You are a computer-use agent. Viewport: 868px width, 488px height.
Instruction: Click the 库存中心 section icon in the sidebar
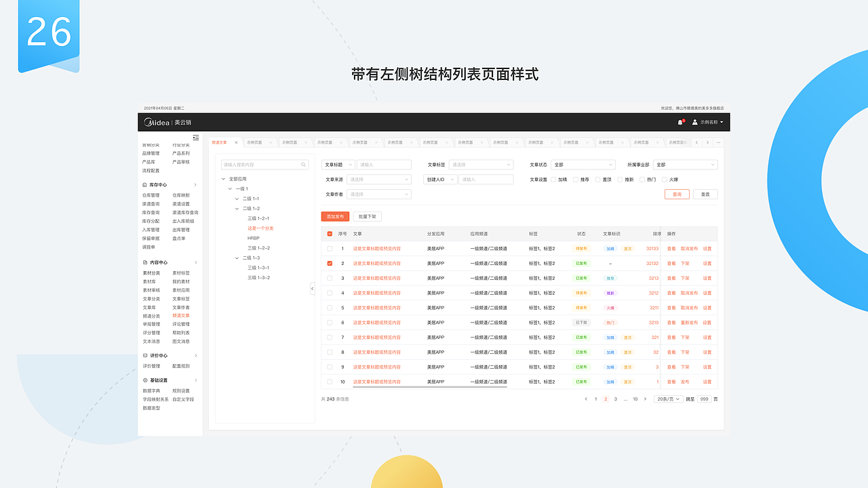(144, 183)
